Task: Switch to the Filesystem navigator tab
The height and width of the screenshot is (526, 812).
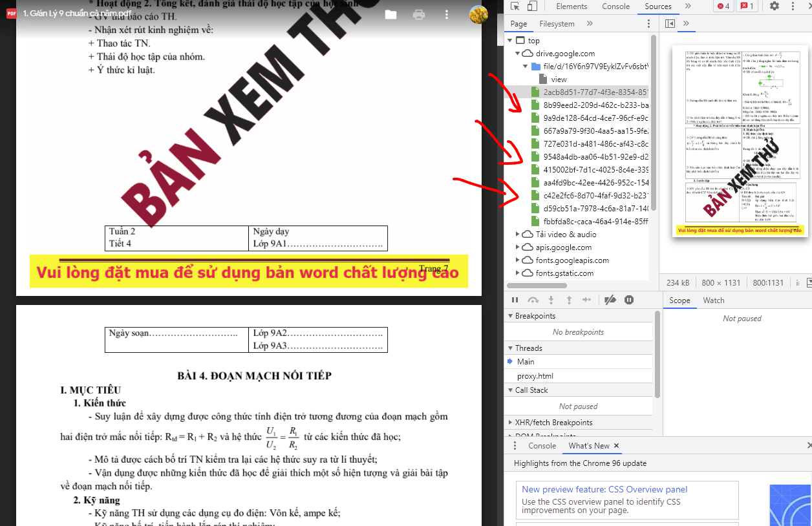Action: [x=557, y=24]
